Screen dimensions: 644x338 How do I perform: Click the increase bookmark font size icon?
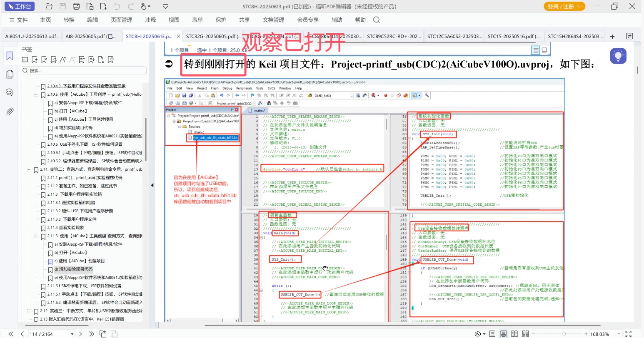(63, 60)
